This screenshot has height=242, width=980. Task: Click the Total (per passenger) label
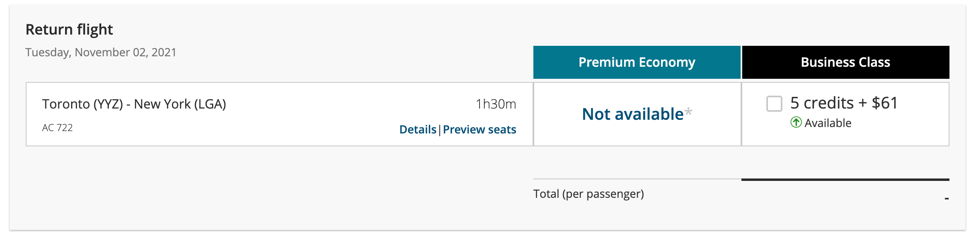588,194
